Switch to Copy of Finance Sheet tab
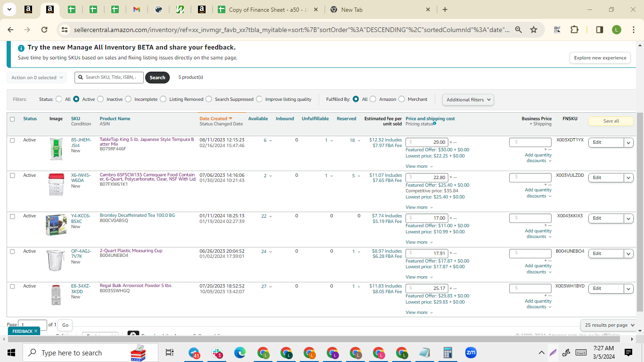Screen dimensions: 644x362 coord(268,9)
